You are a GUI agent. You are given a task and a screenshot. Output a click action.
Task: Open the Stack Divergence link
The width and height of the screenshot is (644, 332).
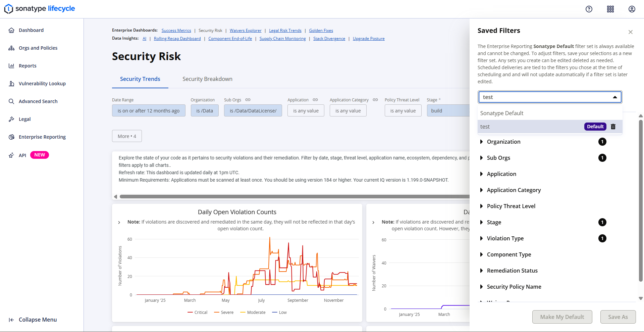point(329,39)
